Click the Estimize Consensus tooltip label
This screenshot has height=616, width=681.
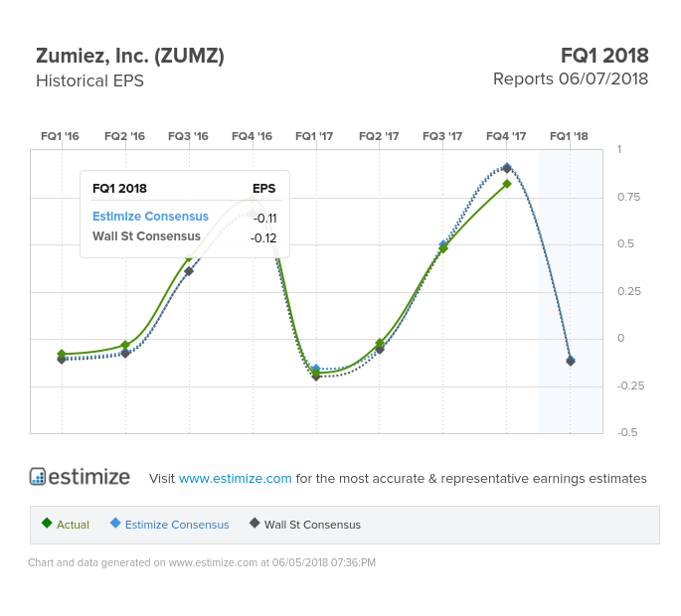click(x=150, y=217)
